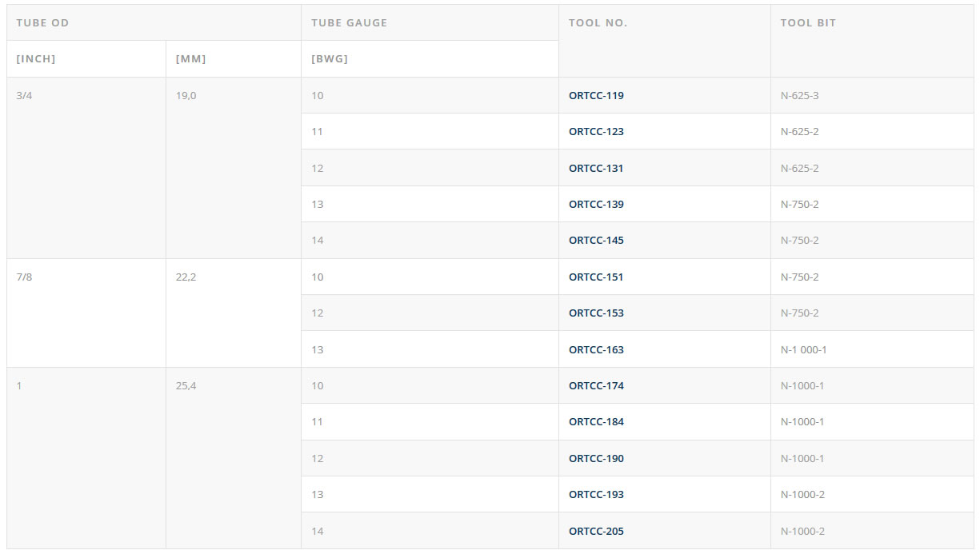Select the ORTCC-131 tool number
The width and height of the screenshot is (980, 554).
pos(596,169)
